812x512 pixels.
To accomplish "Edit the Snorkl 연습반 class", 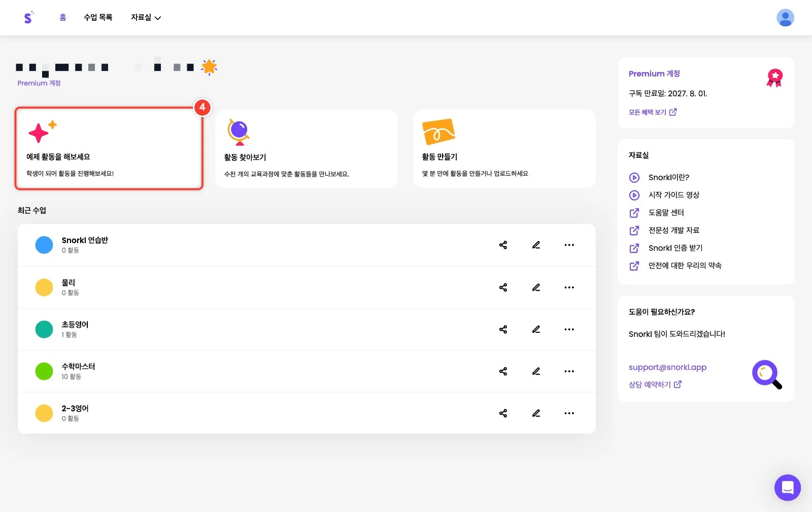I will pos(536,245).
